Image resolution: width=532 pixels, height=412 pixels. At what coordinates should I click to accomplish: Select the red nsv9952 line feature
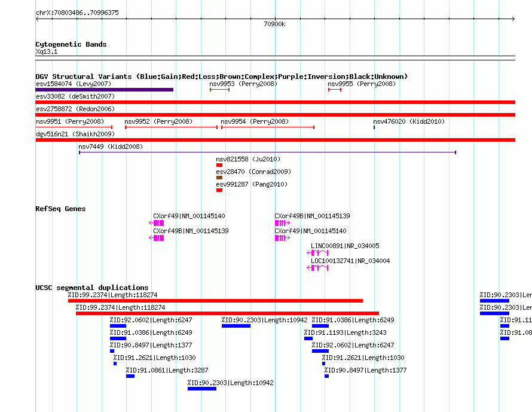[x=172, y=127]
